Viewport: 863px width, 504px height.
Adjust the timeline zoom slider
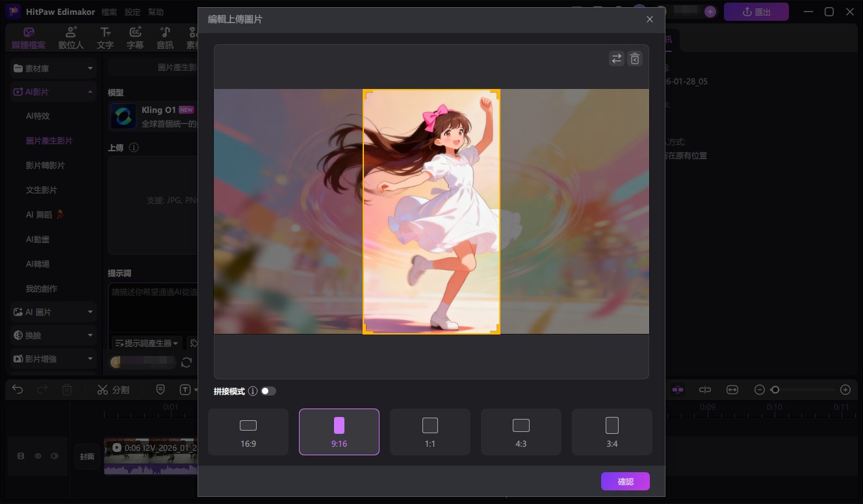[776, 389]
